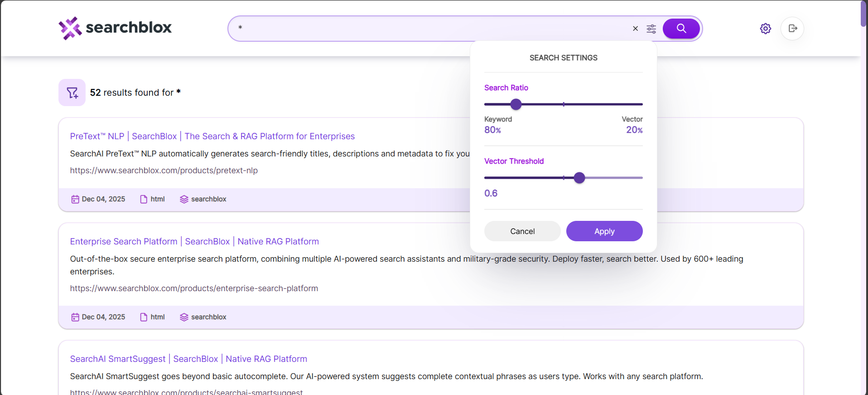This screenshot has width=868, height=395.
Task: Click the Keyword 80% value
Action: [x=493, y=130]
